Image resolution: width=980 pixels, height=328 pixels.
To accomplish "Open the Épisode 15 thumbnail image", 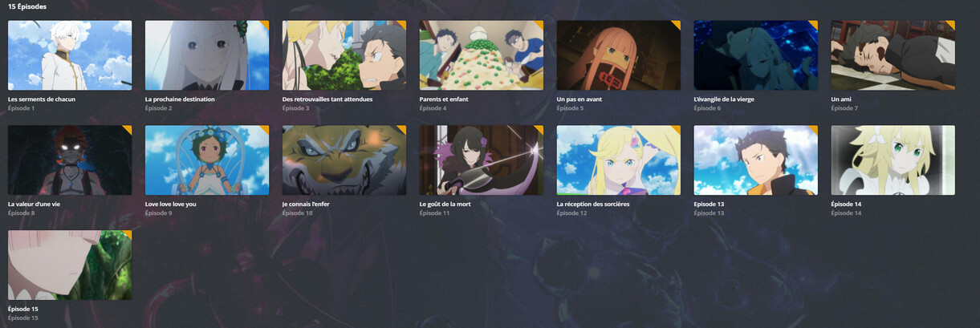I will pyautogui.click(x=70, y=265).
